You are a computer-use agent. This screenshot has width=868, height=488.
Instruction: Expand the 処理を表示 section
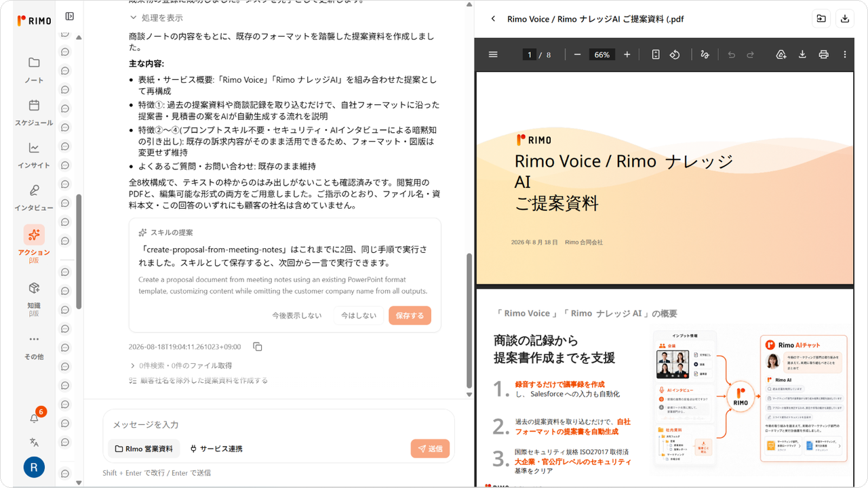[156, 18]
